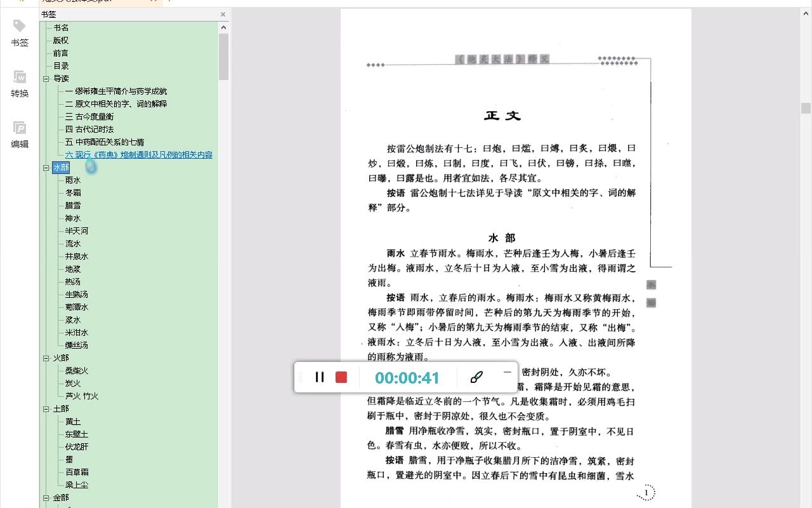
Task: Go to 半天河 bookmark
Action: click(77, 231)
